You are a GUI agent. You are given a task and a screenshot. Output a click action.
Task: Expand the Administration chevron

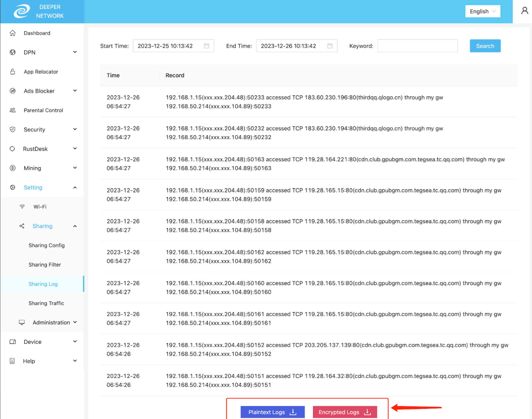75,322
